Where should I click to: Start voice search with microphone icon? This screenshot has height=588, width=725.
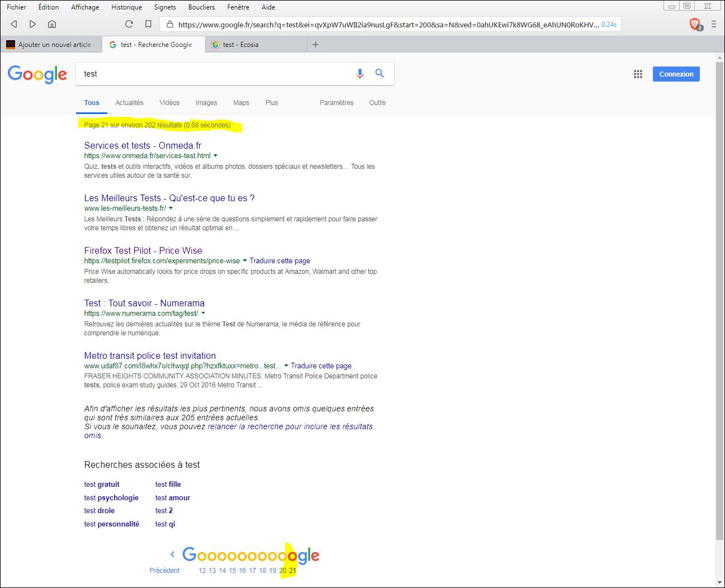[360, 74]
